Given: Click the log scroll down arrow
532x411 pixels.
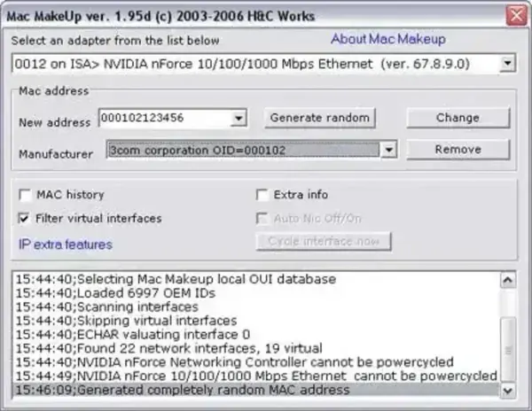Looking at the screenshot, I should (x=508, y=391).
